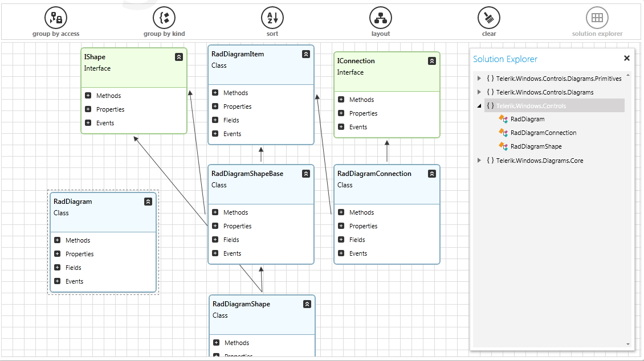The height and width of the screenshot is (361, 644).
Task: Select the IShape interface title
Action: click(95, 57)
